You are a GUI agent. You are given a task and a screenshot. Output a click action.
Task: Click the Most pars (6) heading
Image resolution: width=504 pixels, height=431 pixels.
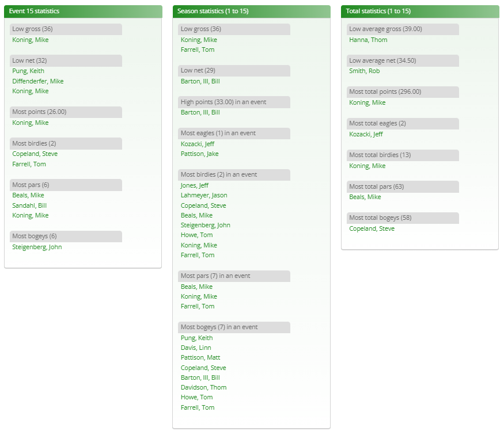66,185
